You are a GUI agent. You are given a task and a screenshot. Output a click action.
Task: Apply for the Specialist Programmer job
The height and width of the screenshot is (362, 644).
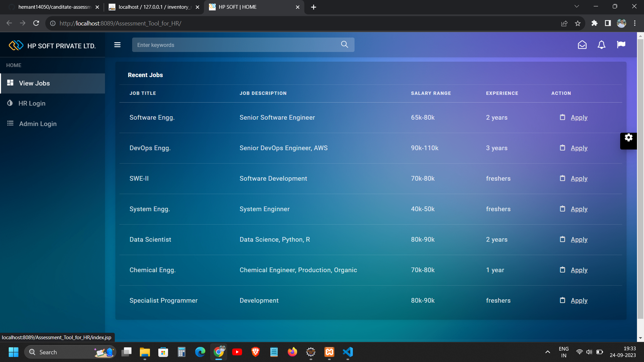point(579,301)
